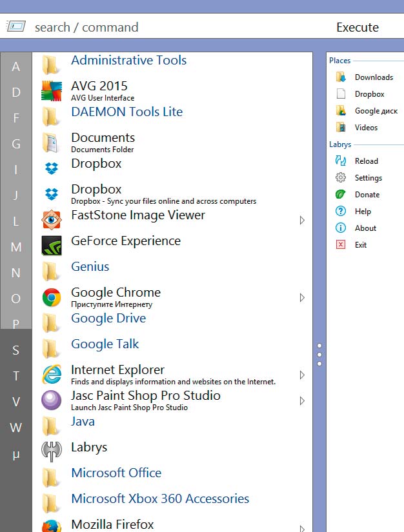The image size is (404, 532).
Task: Expand the Mozilla Firefox submenu arrow
Action: coord(302,528)
